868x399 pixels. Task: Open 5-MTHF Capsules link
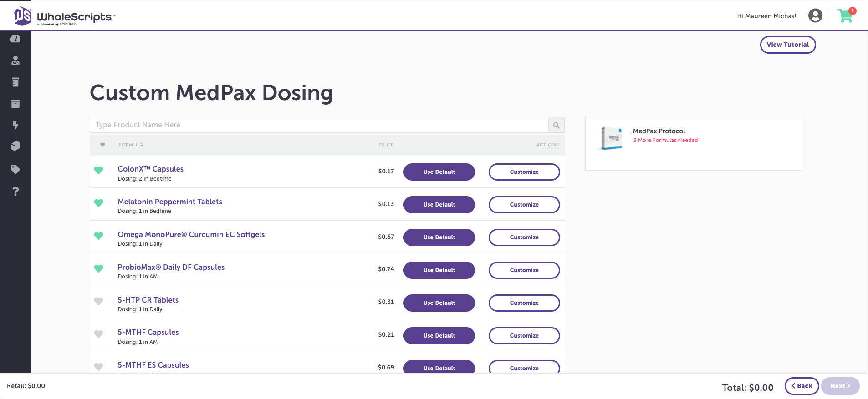pyautogui.click(x=148, y=332)
